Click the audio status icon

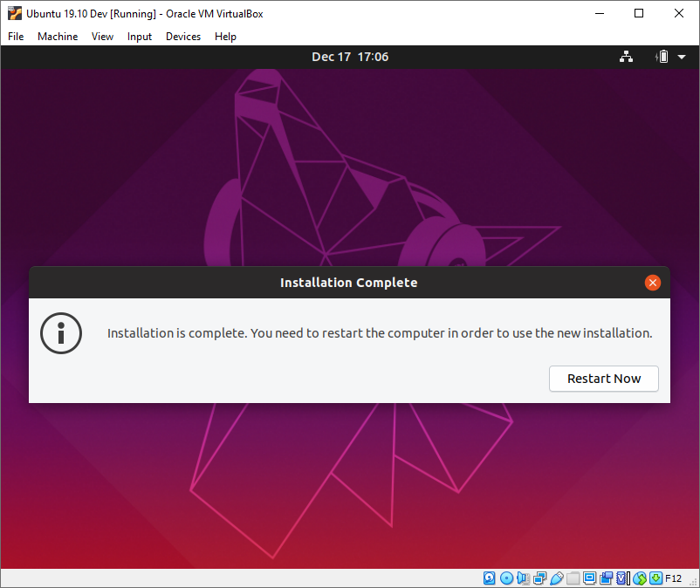[x=523, y=578]
